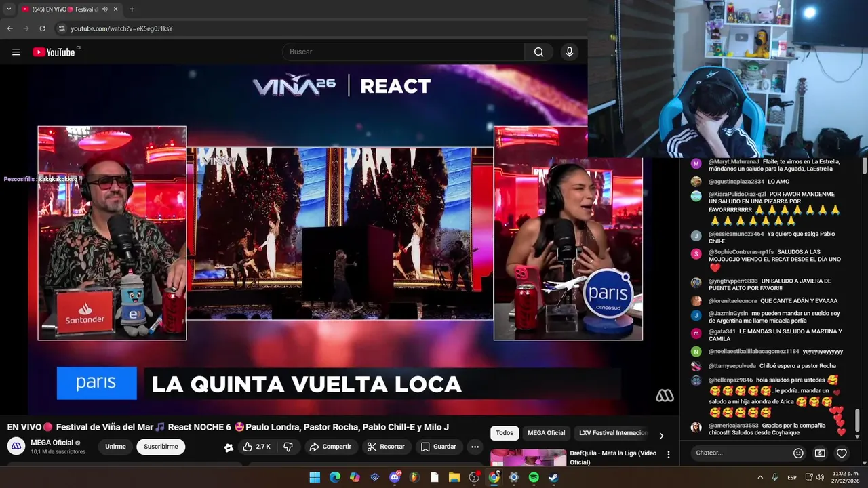Open the tab search dropdown arrow
The image size is (868, 488).
tap(9, 9)
